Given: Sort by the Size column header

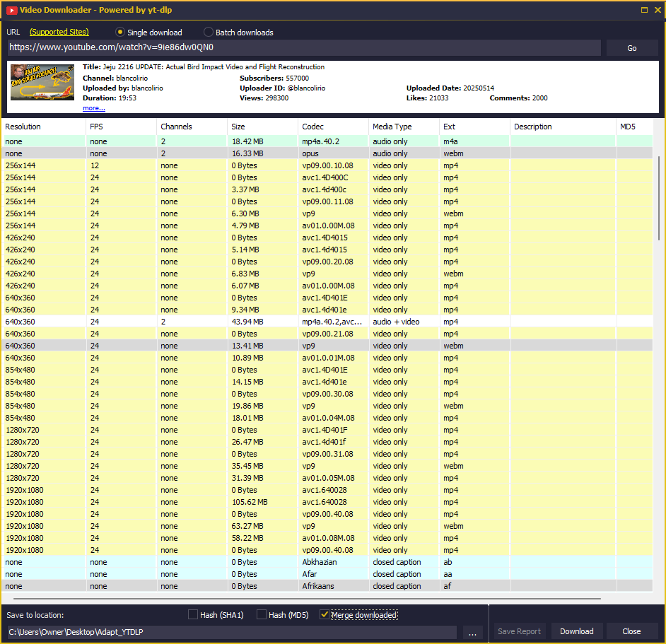Looking at the screenshot, I should [x=262, y=127].
